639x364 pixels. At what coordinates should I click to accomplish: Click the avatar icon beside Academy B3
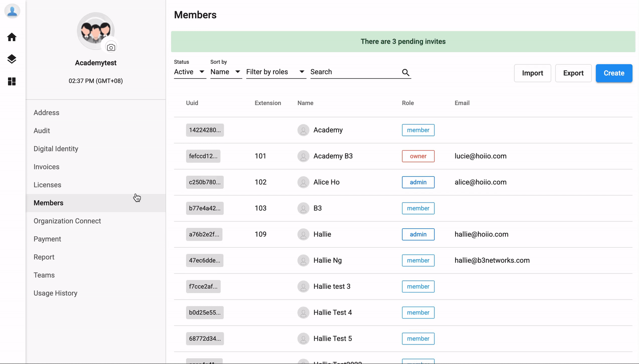click(303, 156)
